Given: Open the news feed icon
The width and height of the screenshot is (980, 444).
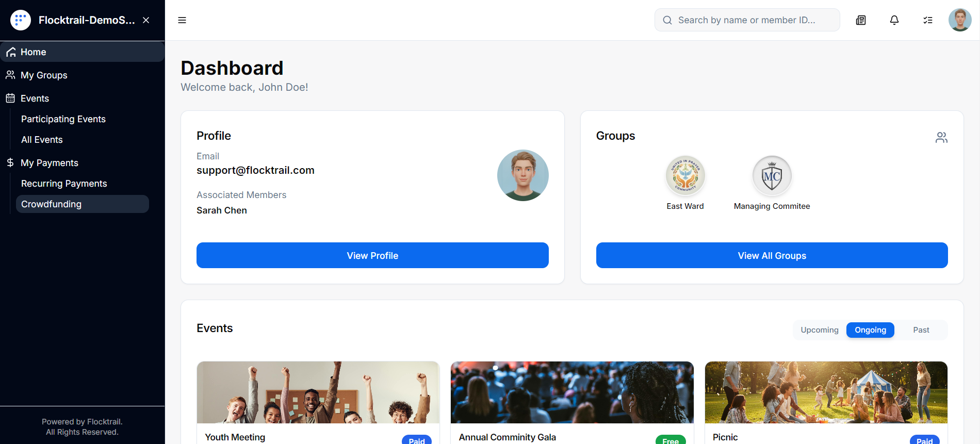Looking at the screenshot, I should click(860, 20).
